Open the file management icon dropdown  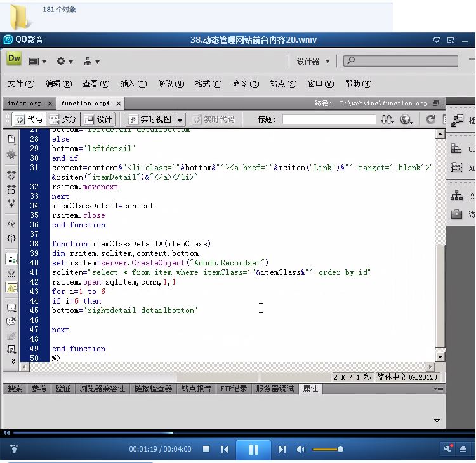[388, 119]
